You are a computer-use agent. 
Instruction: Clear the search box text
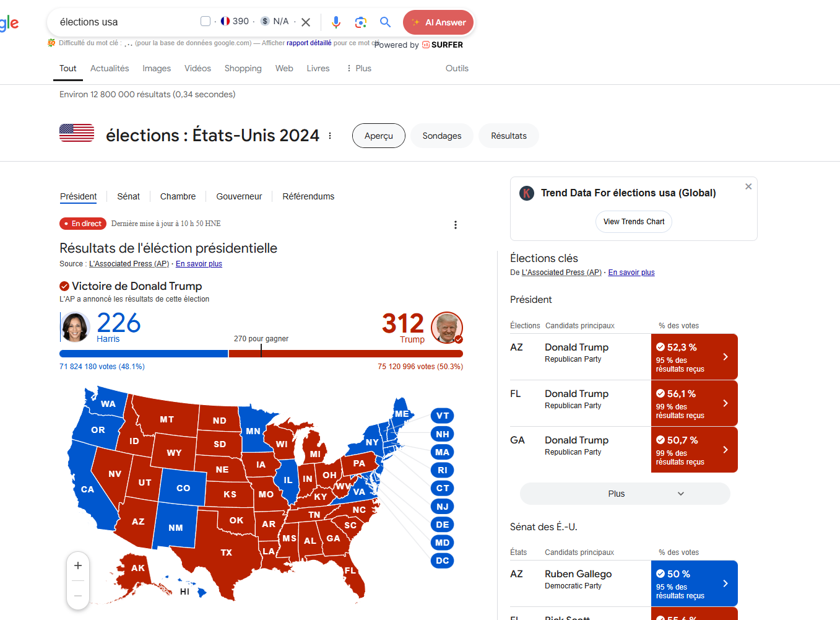point(306,22)
